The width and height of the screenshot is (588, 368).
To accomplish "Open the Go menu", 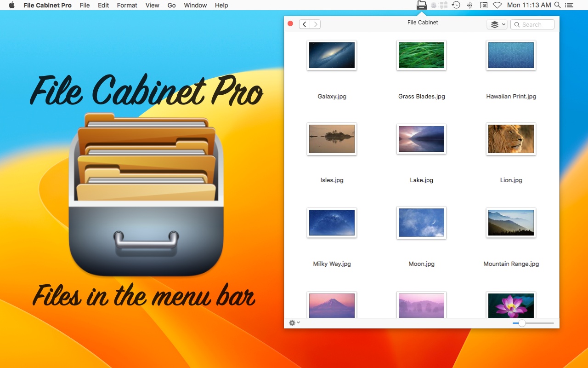I will (x=172, y=5).
